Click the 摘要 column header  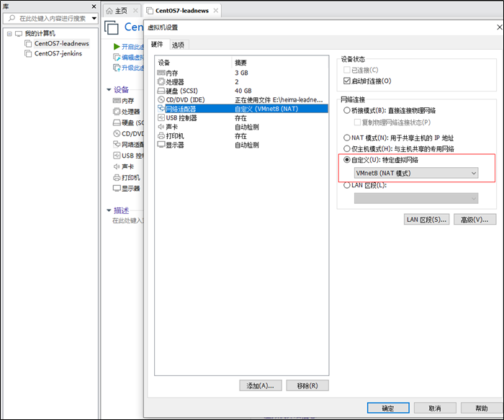pyautogui.click(x=240, y=63)
